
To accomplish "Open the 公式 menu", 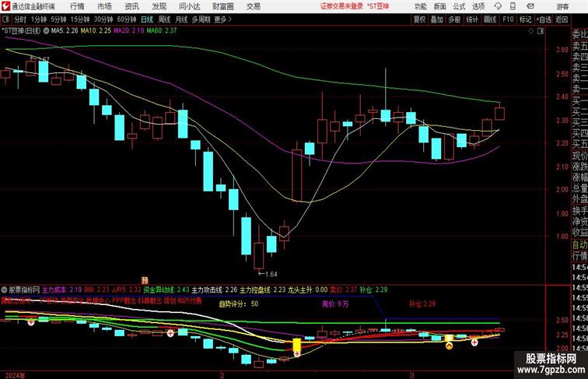I will 459,6.
